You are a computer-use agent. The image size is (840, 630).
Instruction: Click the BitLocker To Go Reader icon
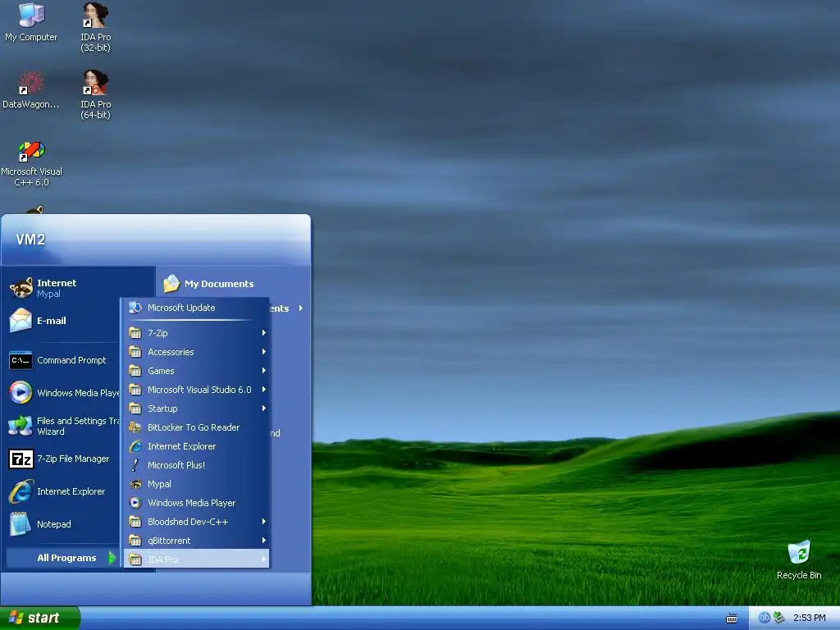point(135,427)
